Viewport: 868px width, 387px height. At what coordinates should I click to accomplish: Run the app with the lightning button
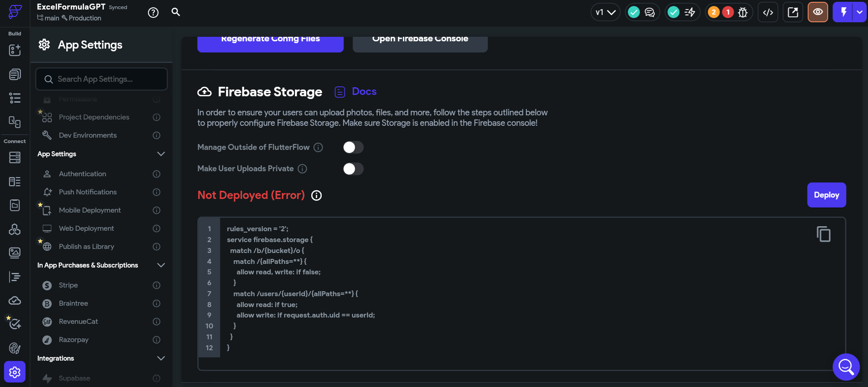(843, 12)
